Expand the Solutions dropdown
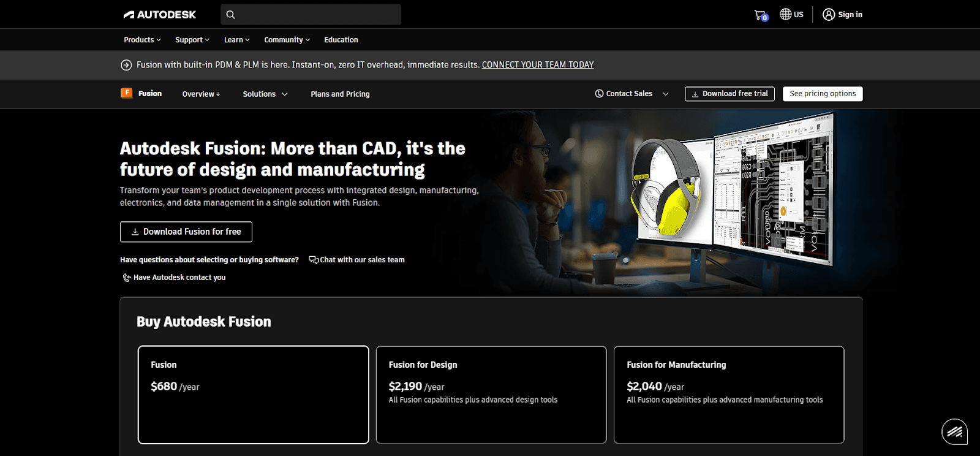The height and width of the screenshot is (456, 980). click(265, 94)
